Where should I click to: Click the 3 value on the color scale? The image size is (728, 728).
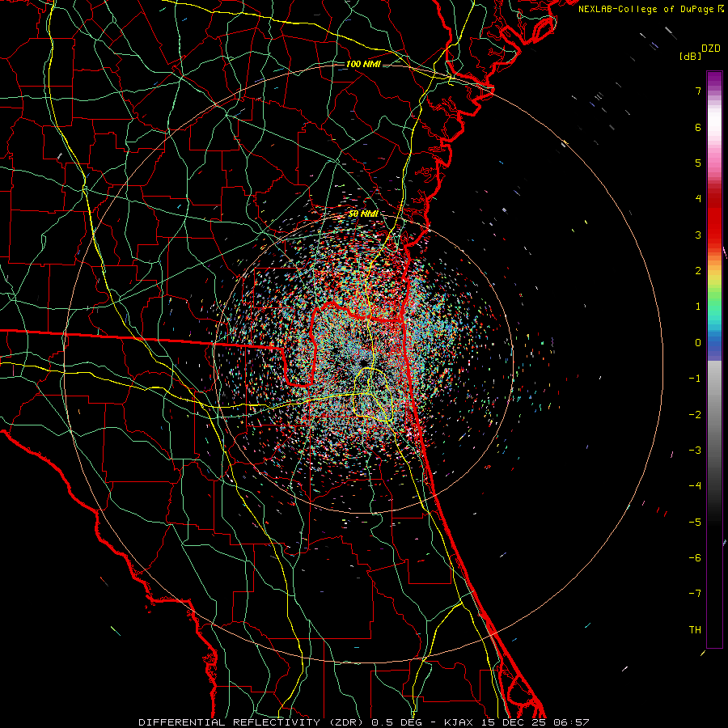(698, 235)
